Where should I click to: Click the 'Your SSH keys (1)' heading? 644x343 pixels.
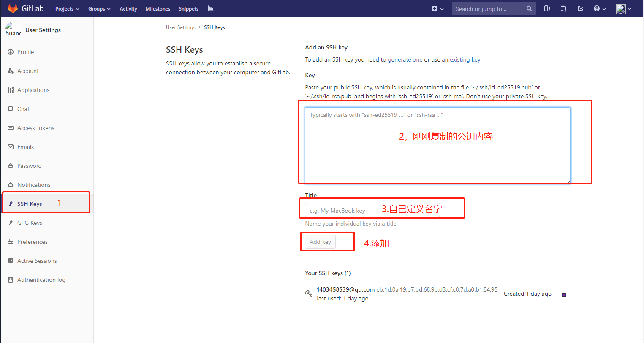tap(328, 273)
